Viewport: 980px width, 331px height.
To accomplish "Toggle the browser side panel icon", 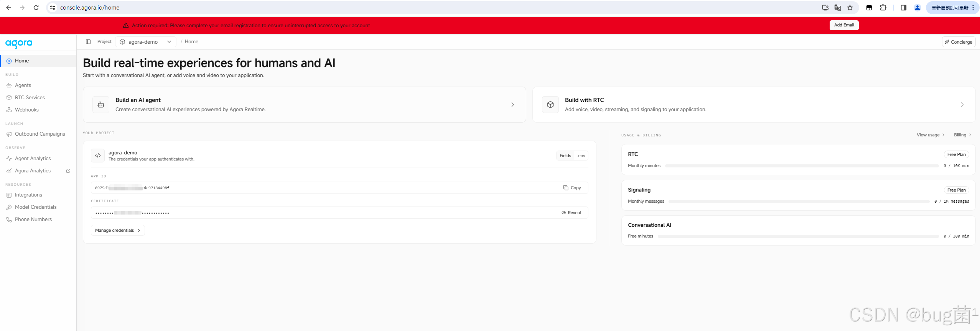I will (x=903, y=8).
